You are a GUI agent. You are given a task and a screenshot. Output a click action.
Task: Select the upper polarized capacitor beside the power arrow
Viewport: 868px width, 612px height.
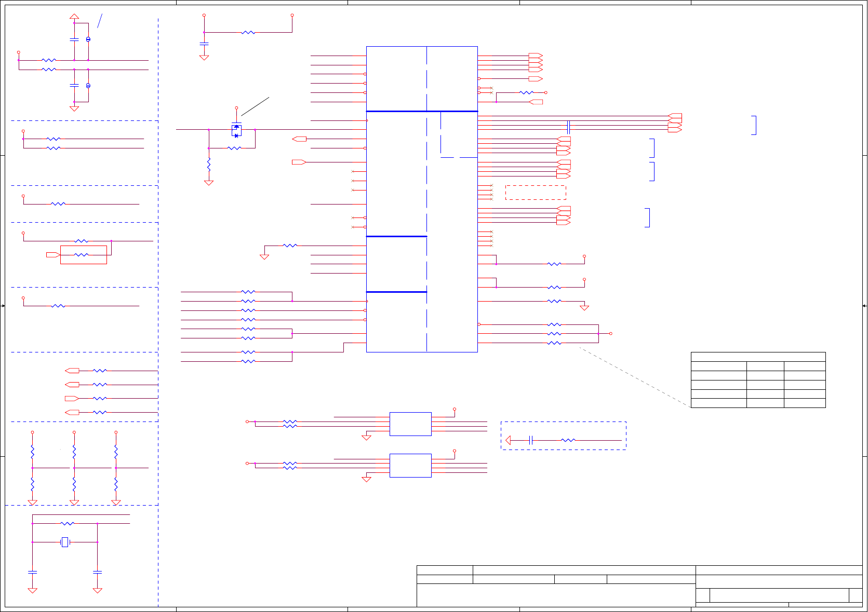(x=88, y=39)
